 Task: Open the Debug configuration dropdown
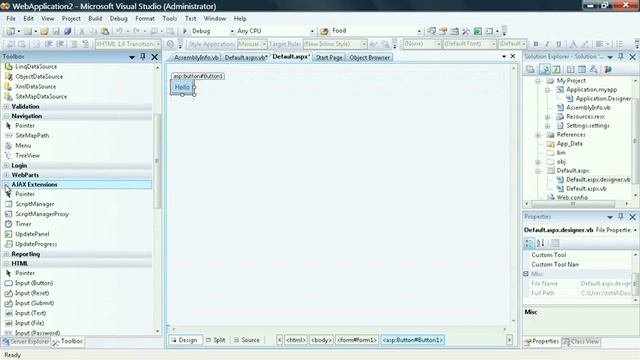pyautogui.click(x=232, y=31)
